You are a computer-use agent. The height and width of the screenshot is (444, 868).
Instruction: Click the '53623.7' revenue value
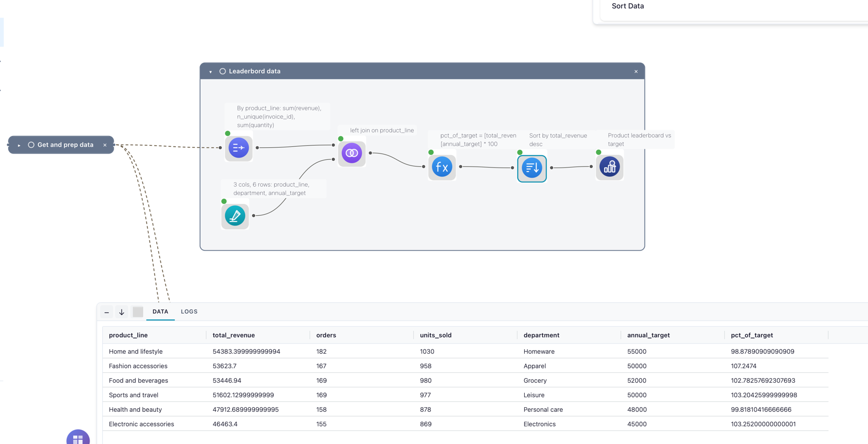225,366
